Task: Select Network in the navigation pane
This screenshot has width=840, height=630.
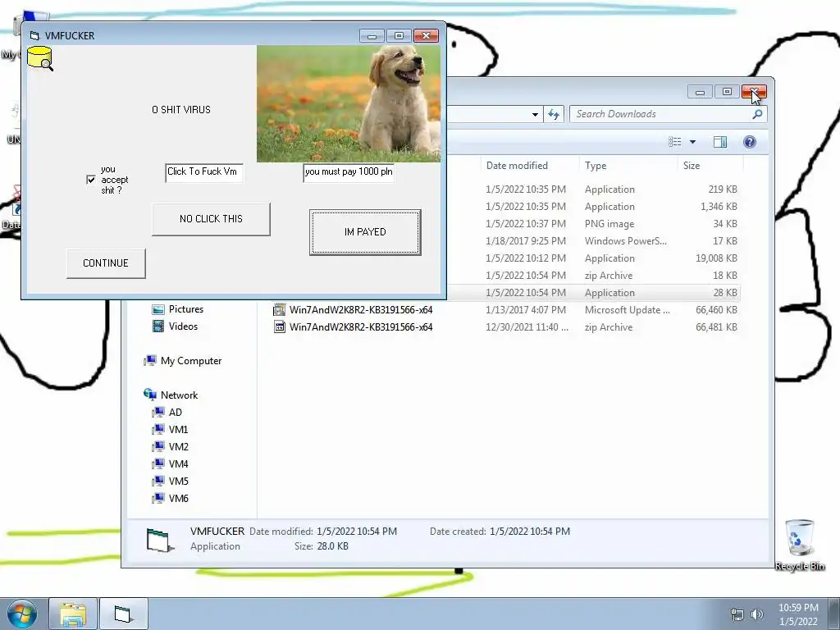Action: [x=179, y=395]
